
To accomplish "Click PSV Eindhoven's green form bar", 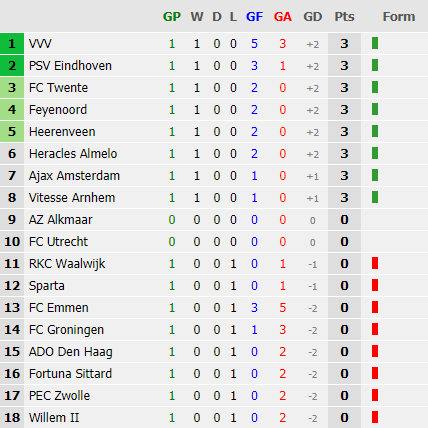I will [x=375, y=65].
